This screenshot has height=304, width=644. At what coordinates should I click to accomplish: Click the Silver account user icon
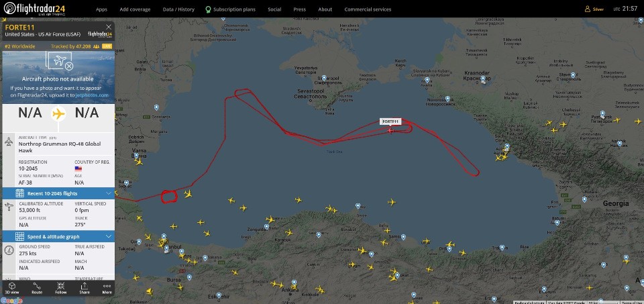click(588, 9)
